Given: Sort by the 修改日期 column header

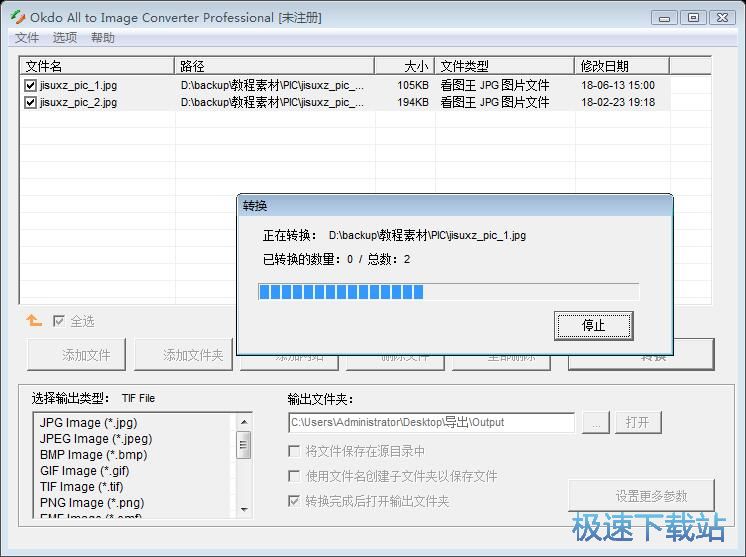Looking at the screenshot, I should [x=622, y=66].
